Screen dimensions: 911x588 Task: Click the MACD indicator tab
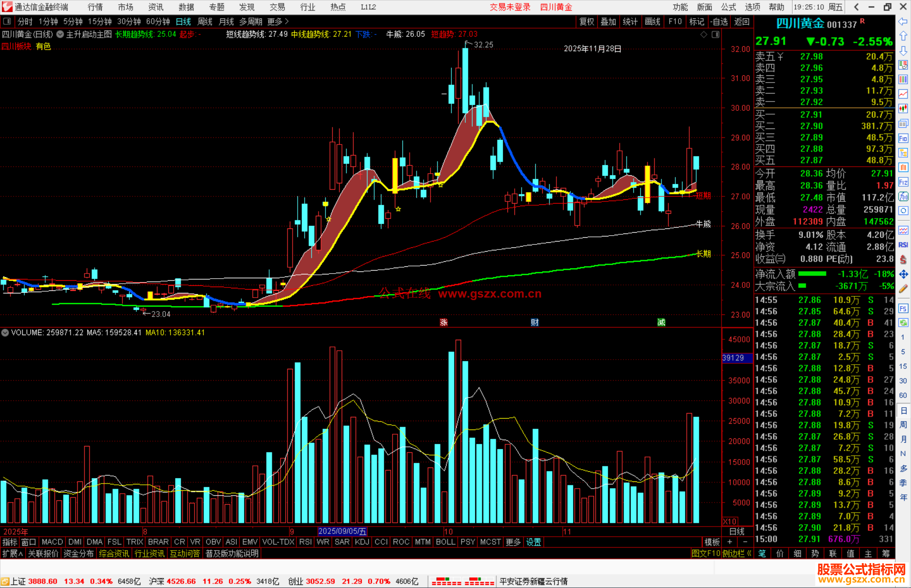pyautogui.click(x=52, y=542)
